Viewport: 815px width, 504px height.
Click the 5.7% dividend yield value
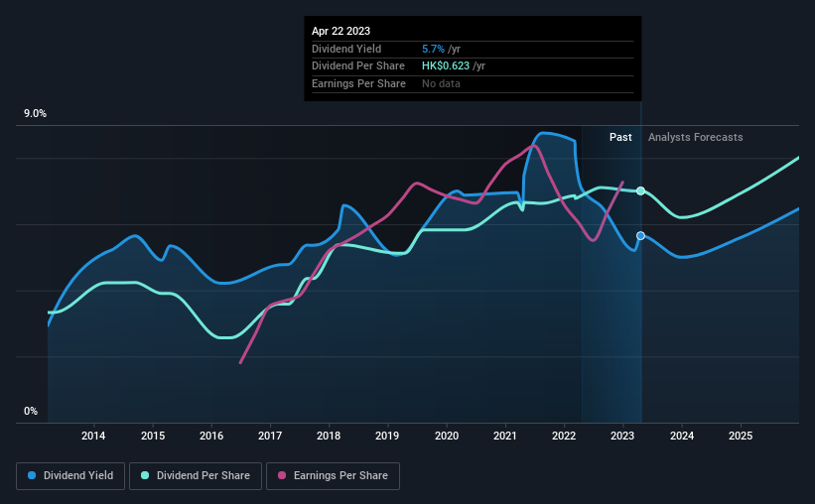433,49
